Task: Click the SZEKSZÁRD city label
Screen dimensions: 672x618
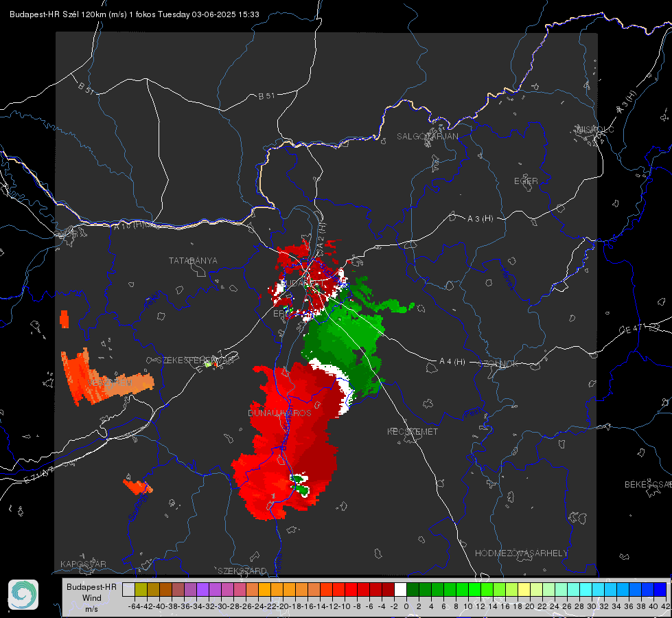Action: pyautogui.click(x=242, y=571)
